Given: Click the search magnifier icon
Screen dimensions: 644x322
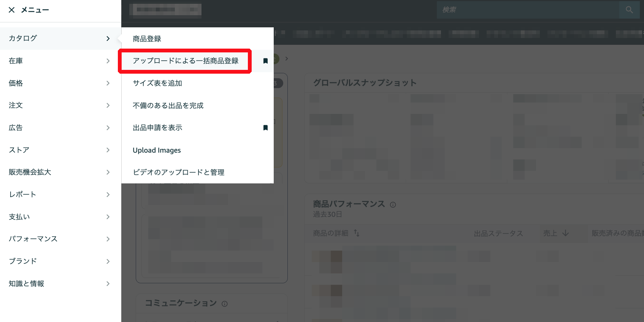Looking at the screenshot, I should [629, 10].
